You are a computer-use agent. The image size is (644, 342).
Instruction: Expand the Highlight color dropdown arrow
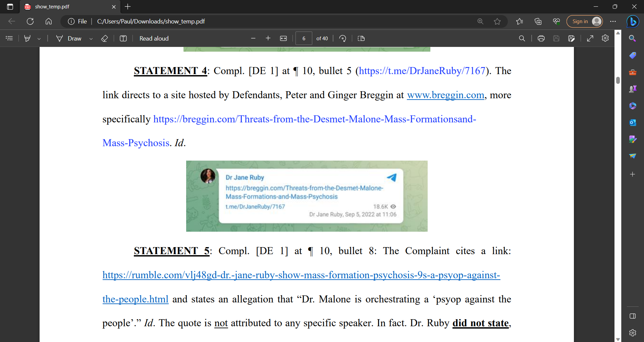[x=39, y=39]
